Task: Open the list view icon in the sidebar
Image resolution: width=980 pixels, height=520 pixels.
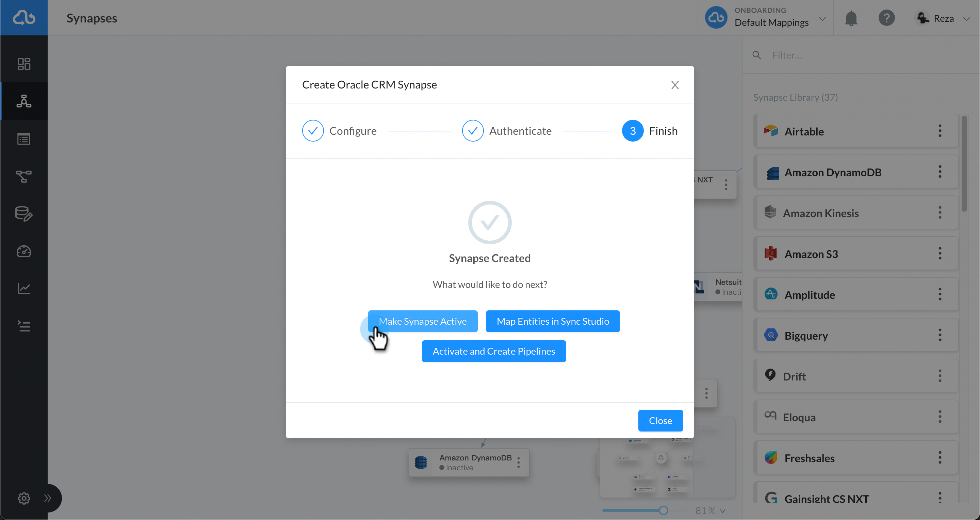Action: [24, 139]
